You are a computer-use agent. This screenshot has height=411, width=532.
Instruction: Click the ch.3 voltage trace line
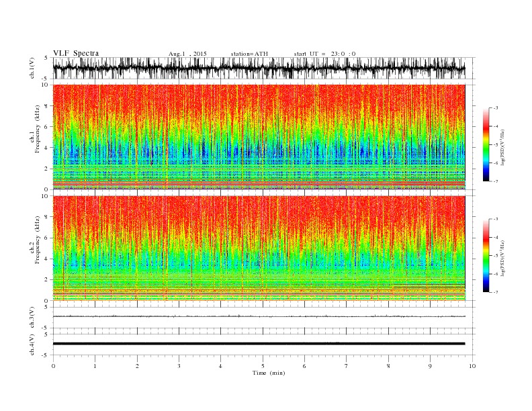259,316
